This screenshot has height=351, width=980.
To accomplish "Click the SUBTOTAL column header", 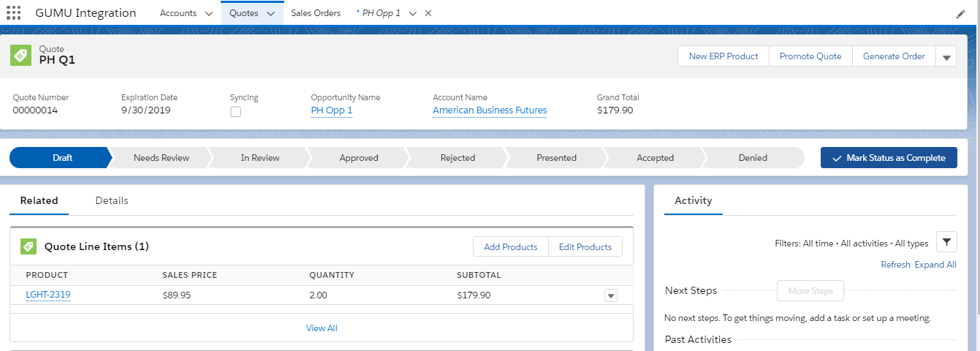I will pos(479,275).
